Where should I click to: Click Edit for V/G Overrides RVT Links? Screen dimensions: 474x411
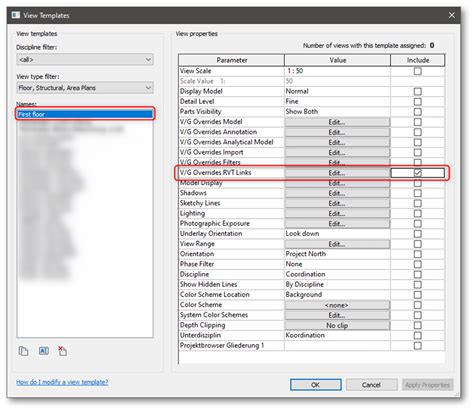337,173
